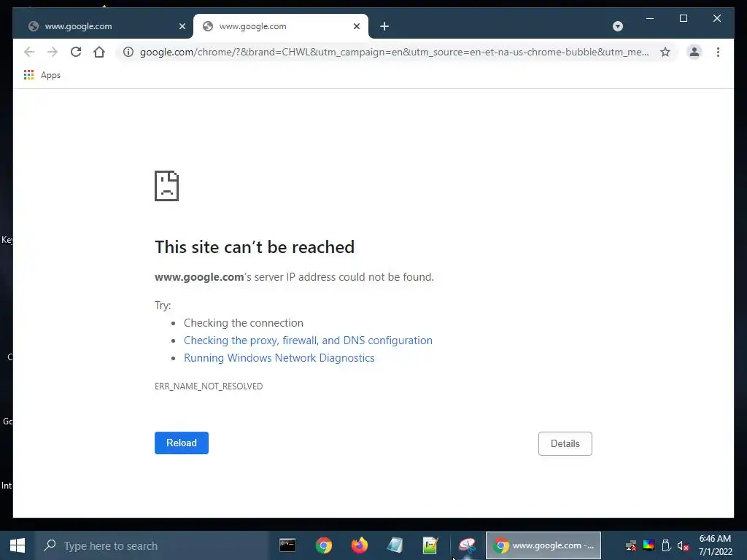Open Command Prompt from the taskbar
The height and width of the screenshot is (560, 747).
pyautogui.click(x=287, y=545)
